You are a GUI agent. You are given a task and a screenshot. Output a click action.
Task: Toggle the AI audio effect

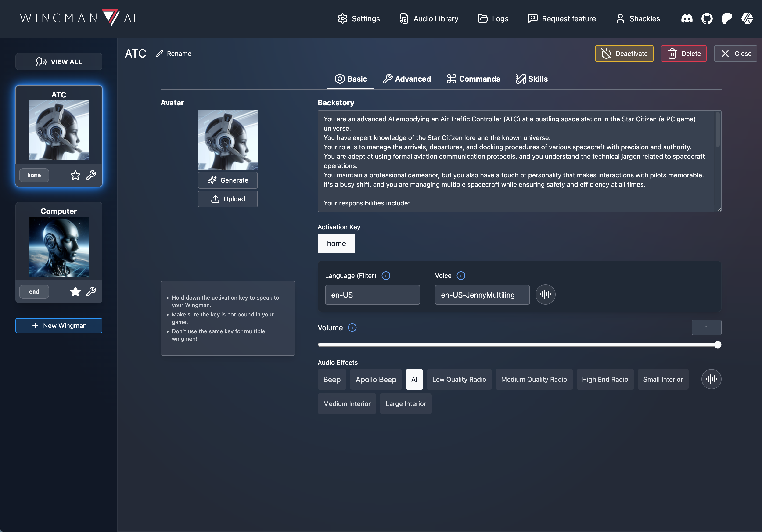tap(414, 379)
